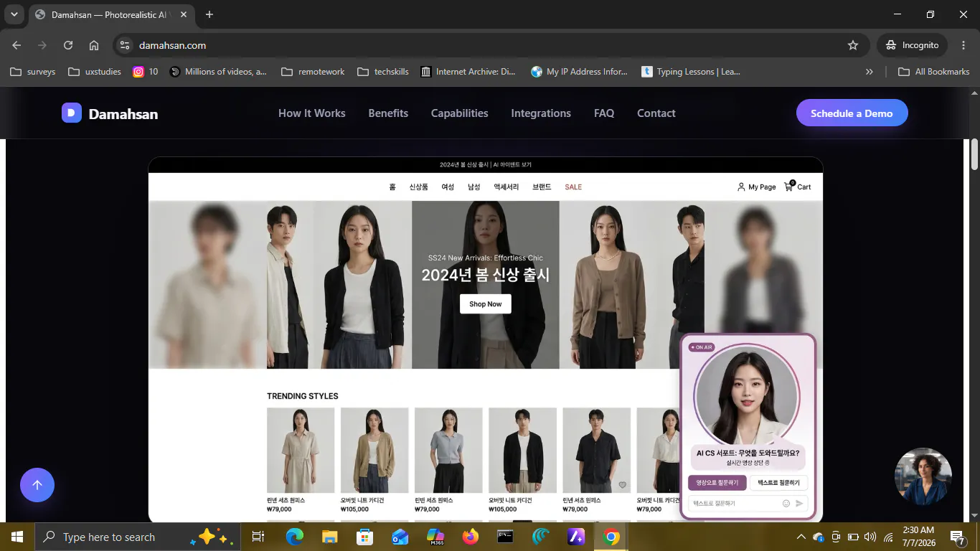Open Capabilities in the nav
Screen dimensions: 980x551
click(460, 113)
